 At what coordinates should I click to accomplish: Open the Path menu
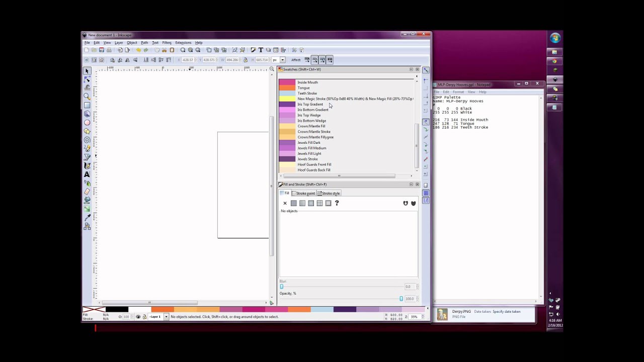tap(144, 43)
